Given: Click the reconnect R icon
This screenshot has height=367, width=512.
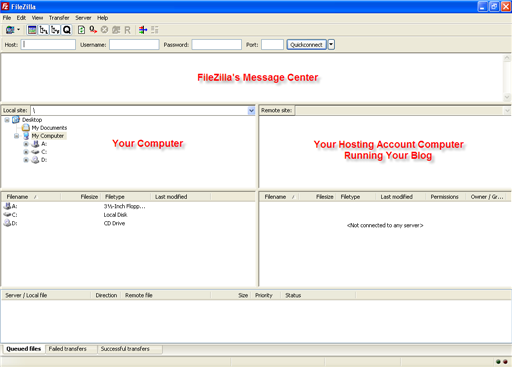Looking at the screenshot, I should [127, 30].
